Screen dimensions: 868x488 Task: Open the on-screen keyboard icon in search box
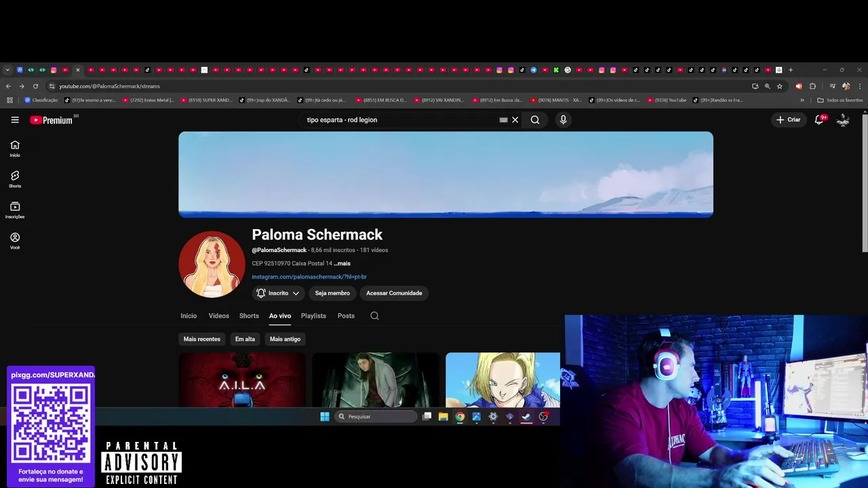click(x=503, y=120)
